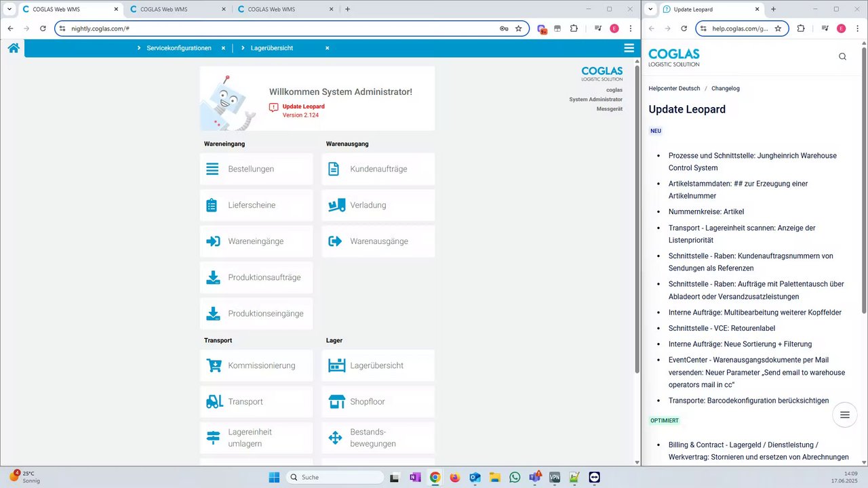This screenshot has width=868, height=488.
Task: Click Changelog breadcrumb link
Action: click(726, 88)
